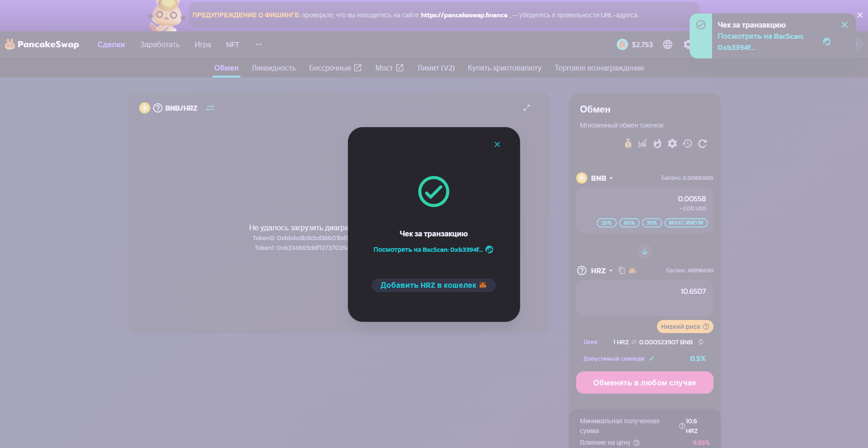Open the pancakeswap.finance URL in the warning
The width and height of the screenshot is (868, 448).
(x=464, y=15)
